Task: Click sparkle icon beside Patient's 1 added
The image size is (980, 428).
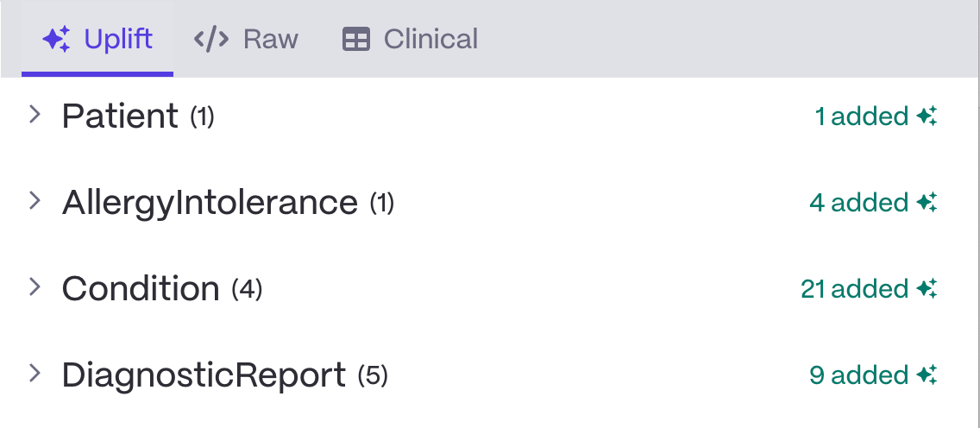Action: coord(927,116)
